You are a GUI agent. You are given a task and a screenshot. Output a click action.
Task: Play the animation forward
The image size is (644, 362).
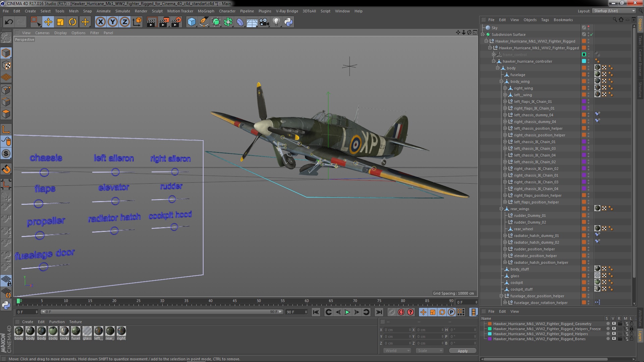tap(347, 312)
